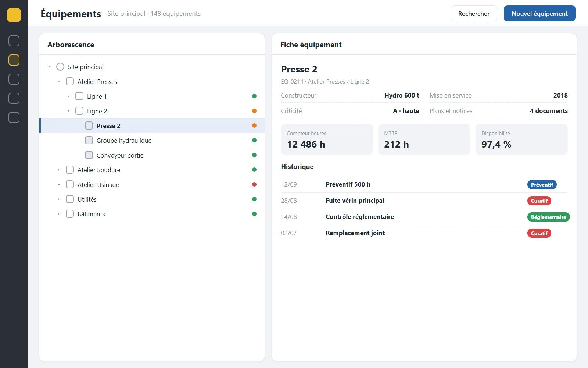Expand the Ligne 1 tree node

click(x=68, y=96)
